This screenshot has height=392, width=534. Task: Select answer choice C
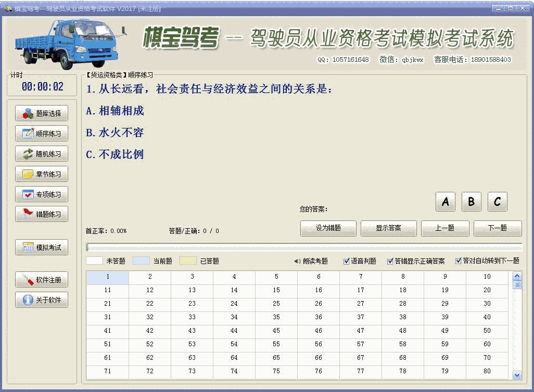[x=497, y=202]
